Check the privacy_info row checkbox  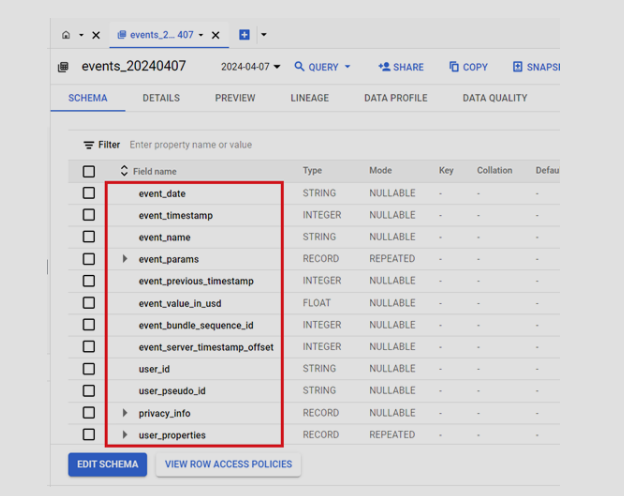[89, 413]
